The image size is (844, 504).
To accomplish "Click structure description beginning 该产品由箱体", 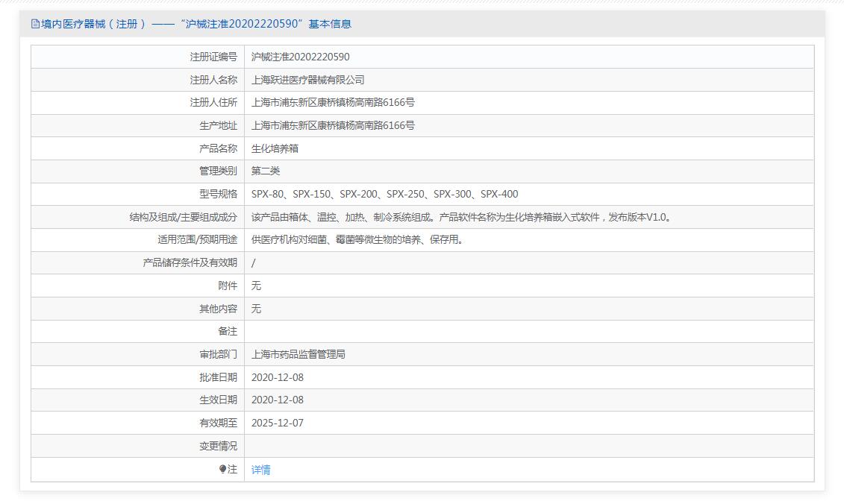I will (x=460, y=217).
